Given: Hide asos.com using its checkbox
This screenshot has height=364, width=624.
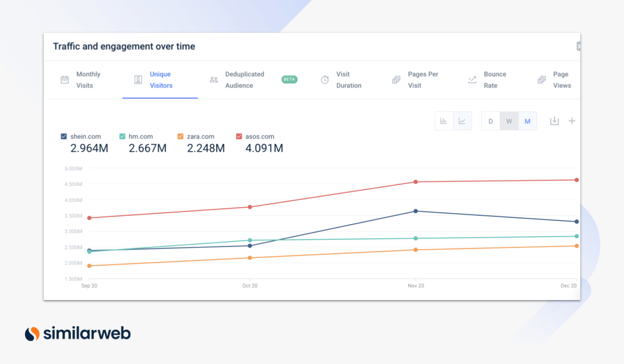Looking at the screenshot, I should 239,137.
